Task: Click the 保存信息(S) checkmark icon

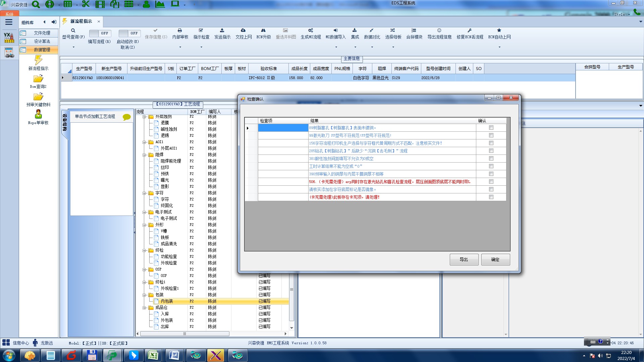Action: click(x=156, y=31)
